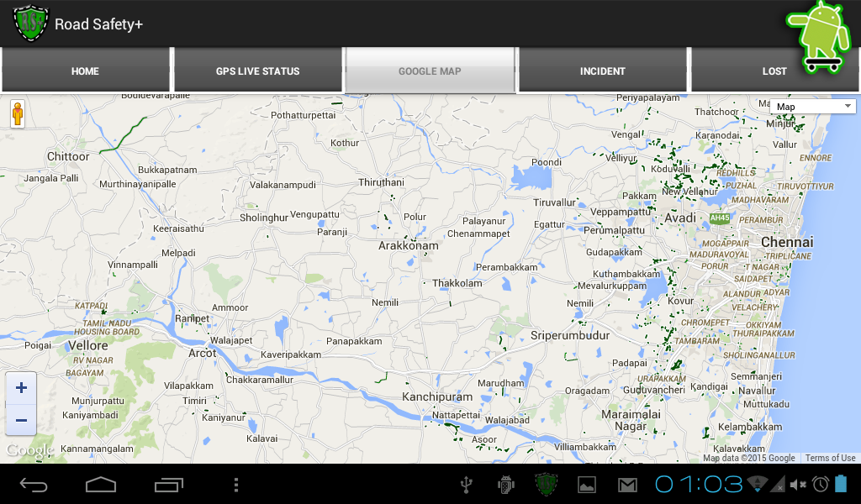Screen dimensions: 861x504
Task: Tap the Android home navigation button
Action: point(101,484)
